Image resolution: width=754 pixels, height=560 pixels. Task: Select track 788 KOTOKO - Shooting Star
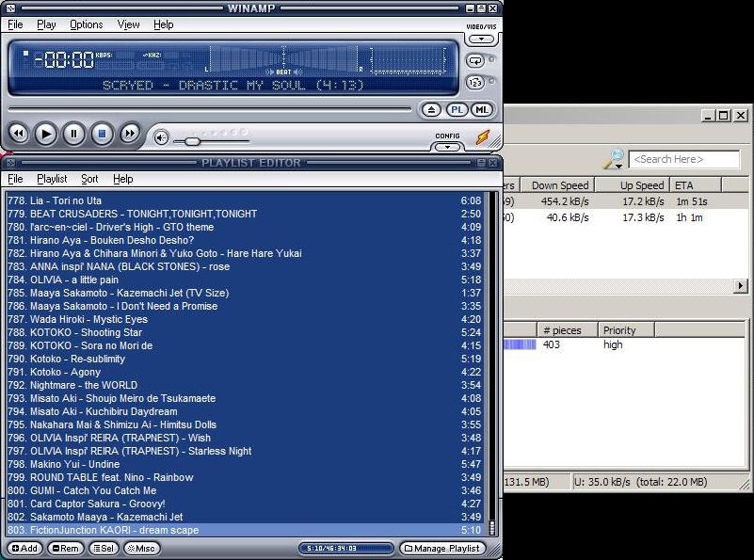[x=245, y=332]
